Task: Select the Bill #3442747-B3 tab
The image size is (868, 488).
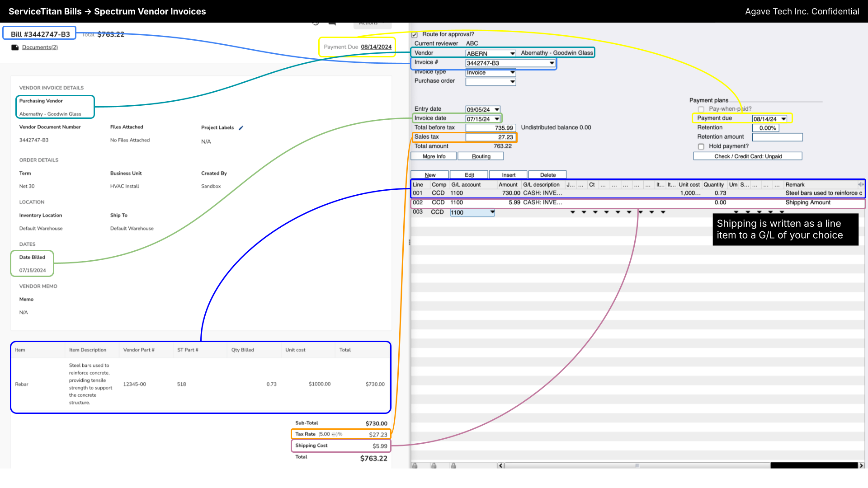Action: coord(40,34)
